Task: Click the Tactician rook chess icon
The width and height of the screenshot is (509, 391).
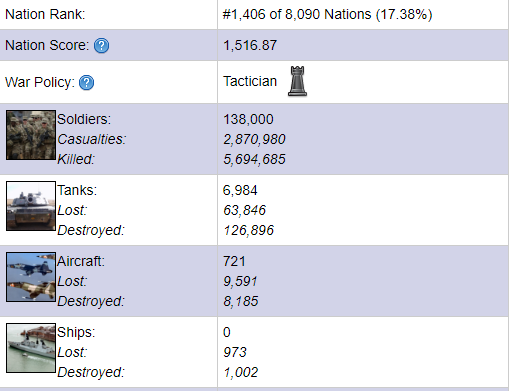Action: click(x=297, y=81)
